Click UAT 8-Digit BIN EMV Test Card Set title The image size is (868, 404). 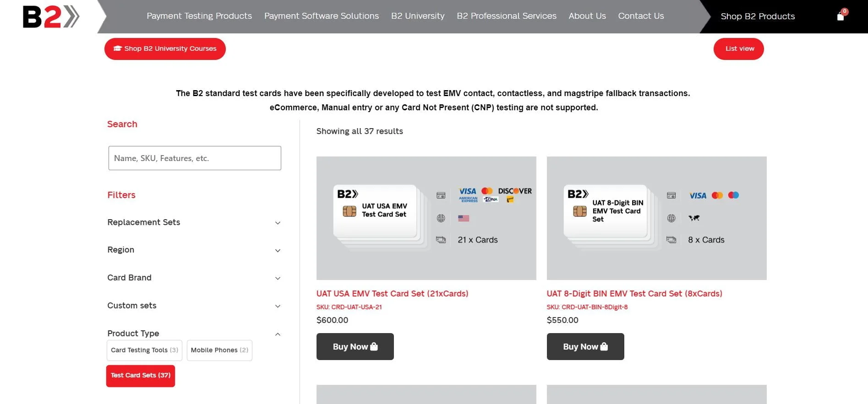click(634, 294)
